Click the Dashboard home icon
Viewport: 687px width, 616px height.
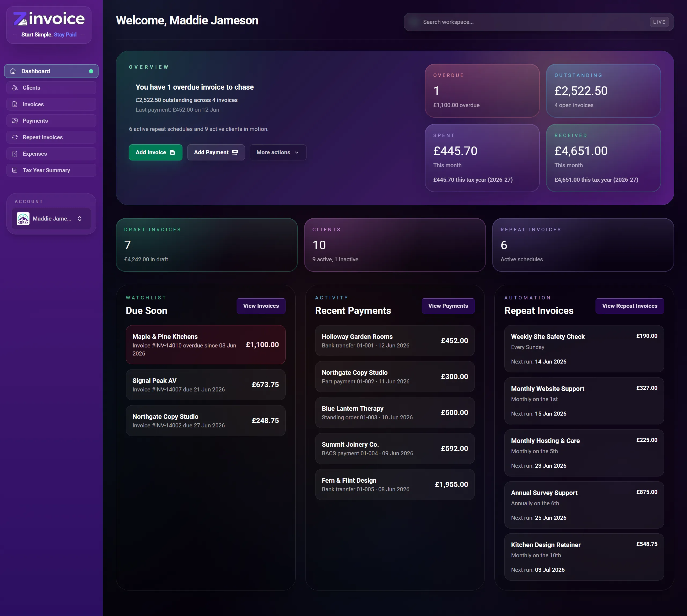13,71
